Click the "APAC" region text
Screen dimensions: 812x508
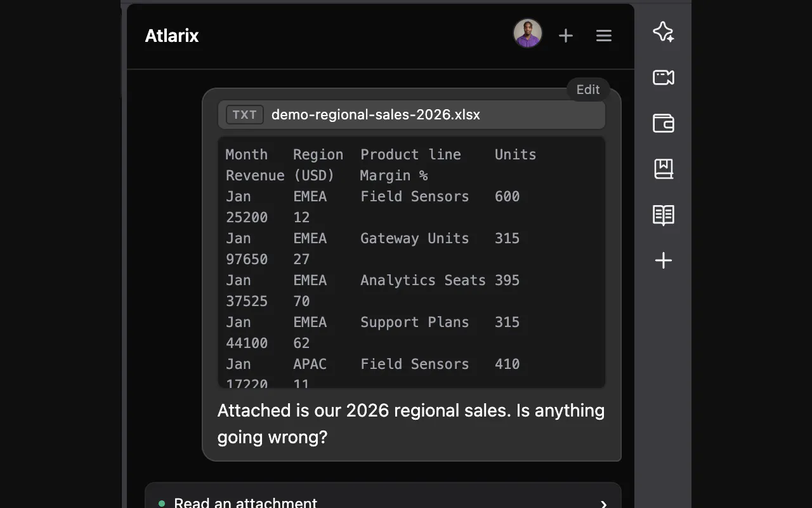coord(310,364)
